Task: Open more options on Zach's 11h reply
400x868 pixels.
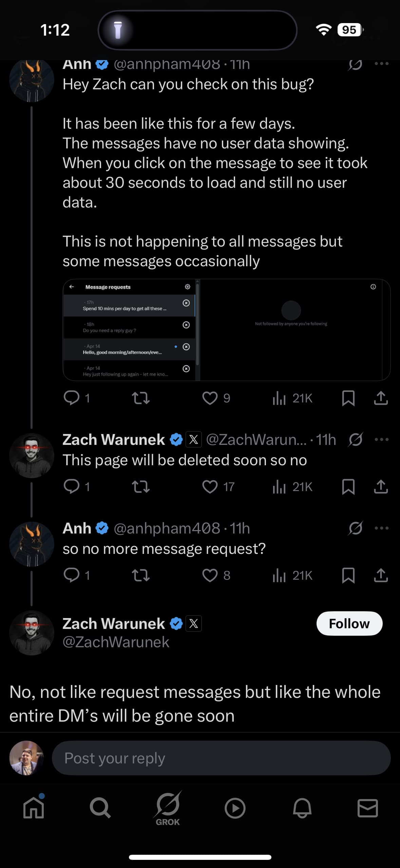Action: [381, 439]
